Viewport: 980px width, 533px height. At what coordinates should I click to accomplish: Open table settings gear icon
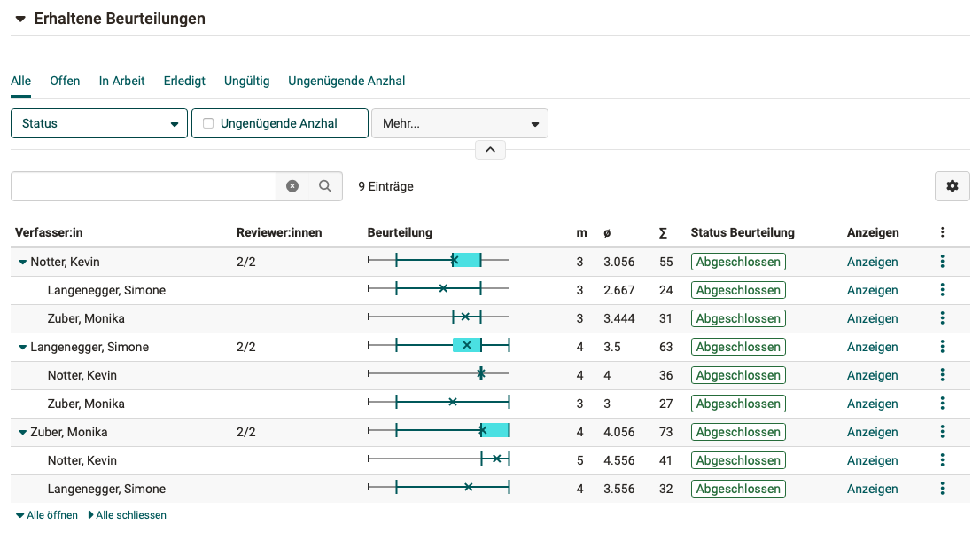[x=953, y=186]
